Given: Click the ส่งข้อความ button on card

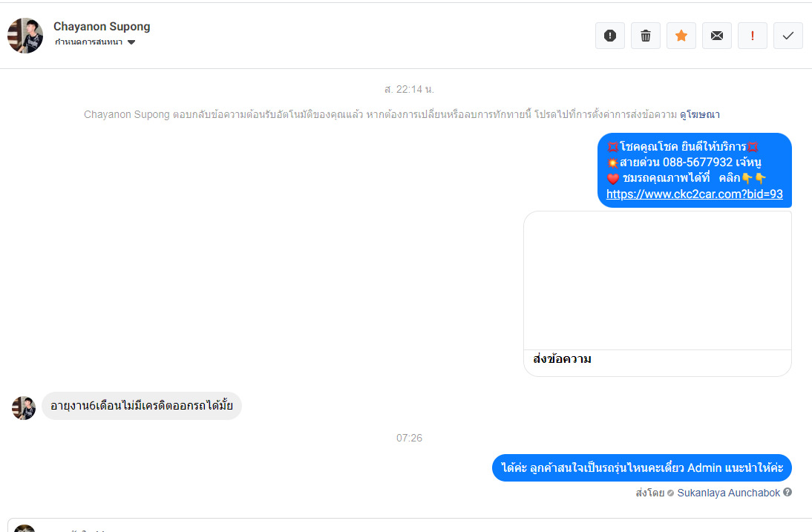Looking at the screenshot, I should 562,358.
